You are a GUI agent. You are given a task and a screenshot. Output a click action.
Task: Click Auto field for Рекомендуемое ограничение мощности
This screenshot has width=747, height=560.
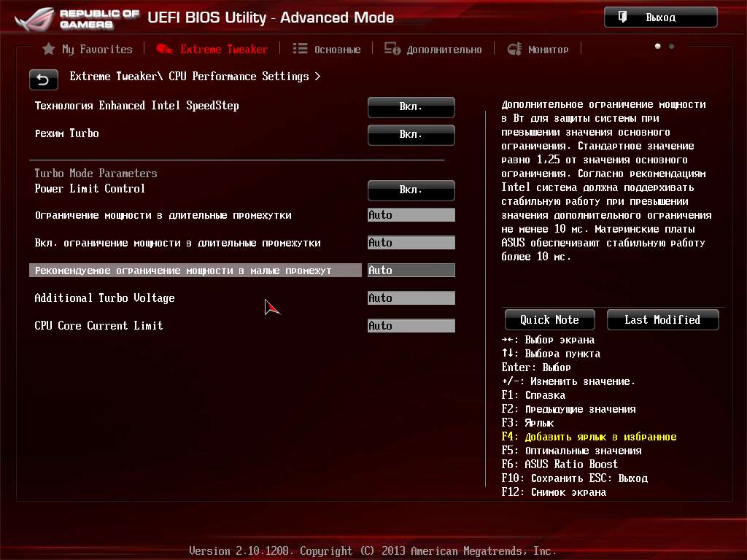click(411, 270)
